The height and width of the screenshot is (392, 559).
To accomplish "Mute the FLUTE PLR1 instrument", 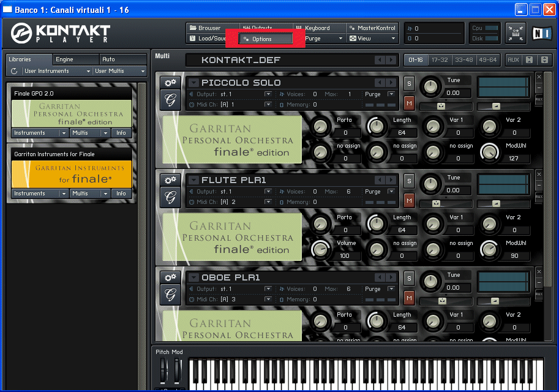I will (x=409, y=200).
